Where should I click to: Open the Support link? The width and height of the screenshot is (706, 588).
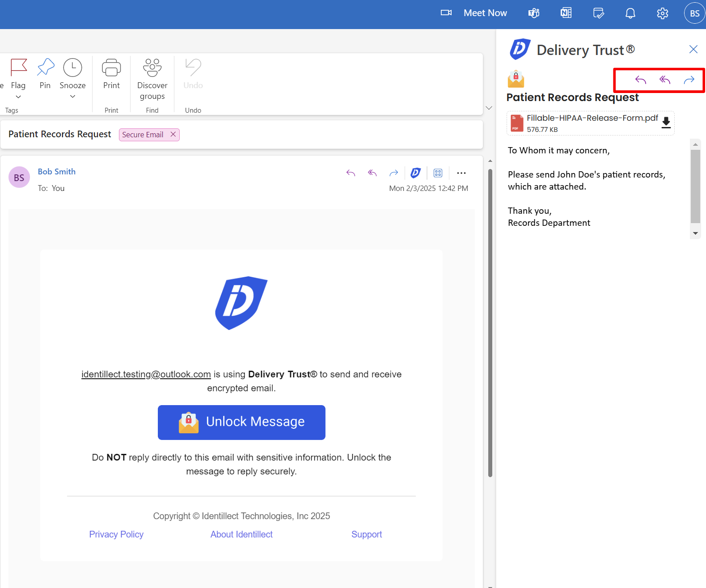(x=367, y=534)
